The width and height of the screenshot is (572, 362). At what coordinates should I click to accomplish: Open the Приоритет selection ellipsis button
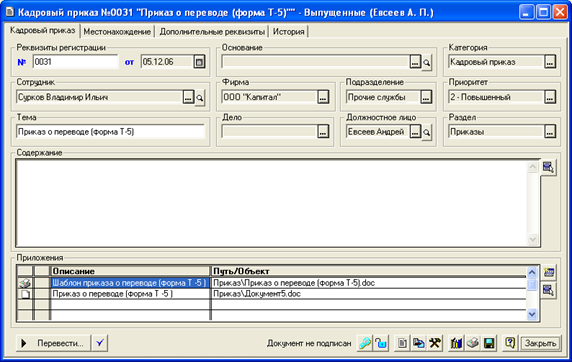tap(550, 97)
